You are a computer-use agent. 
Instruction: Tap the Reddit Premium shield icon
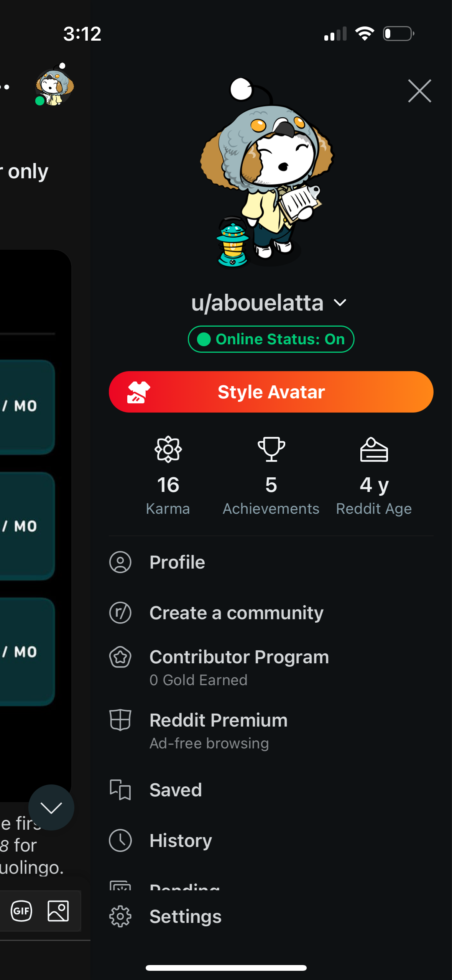[120, 720]
